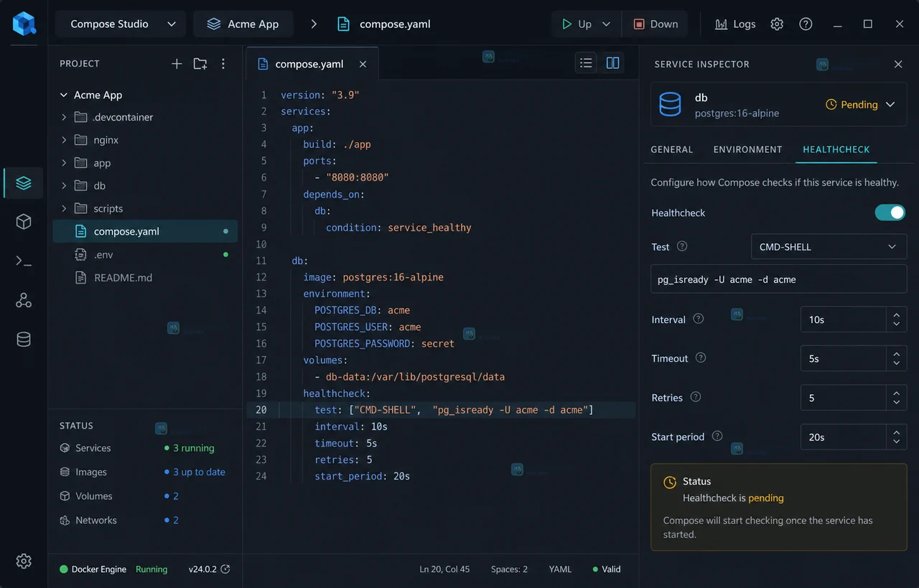Image resolution: width=919 pixels, height=588 pixels.
Task: Click the breadcrumb arrow after Acme App
Action: coord(314,24)
